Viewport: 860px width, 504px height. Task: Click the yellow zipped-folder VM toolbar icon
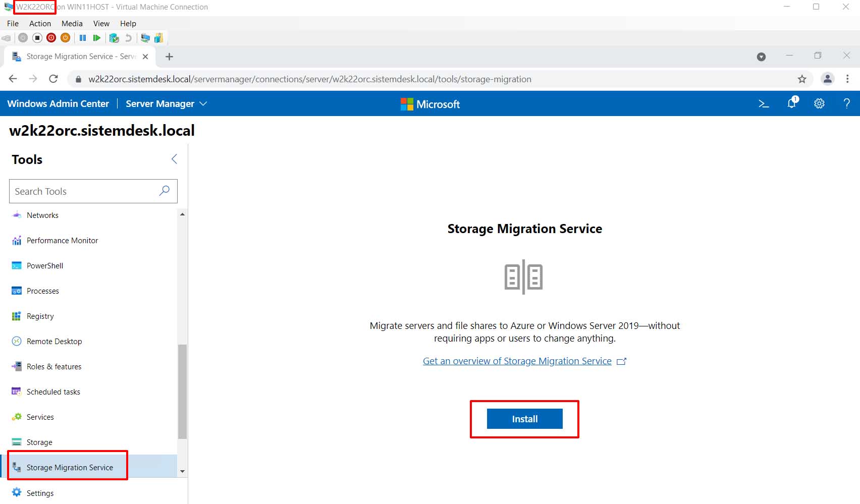pyautogui.click(x=159, y=38)
